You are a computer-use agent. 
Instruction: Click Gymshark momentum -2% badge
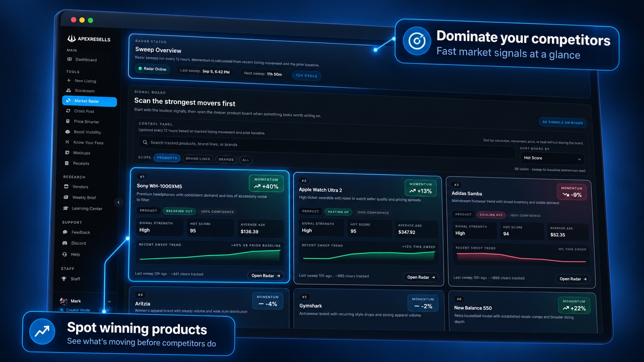[423, 303]
